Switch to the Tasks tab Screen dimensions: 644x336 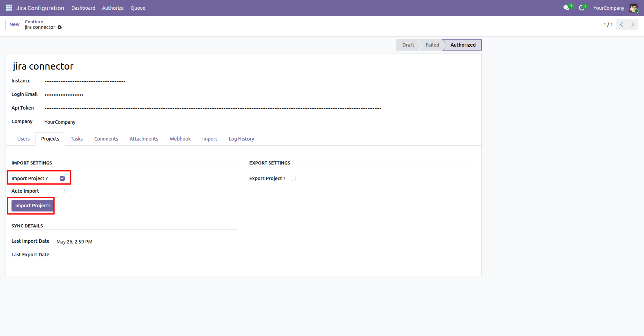77,139
